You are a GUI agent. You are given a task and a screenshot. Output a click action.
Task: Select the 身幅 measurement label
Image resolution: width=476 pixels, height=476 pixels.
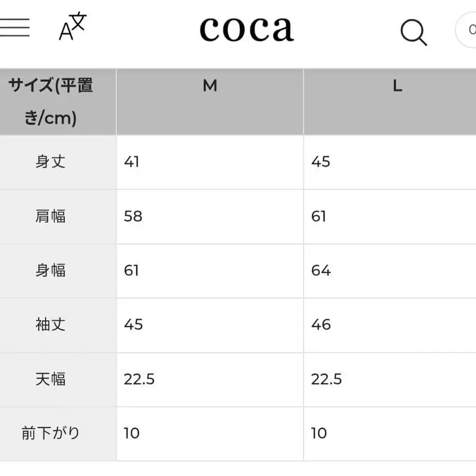[50, 271]
